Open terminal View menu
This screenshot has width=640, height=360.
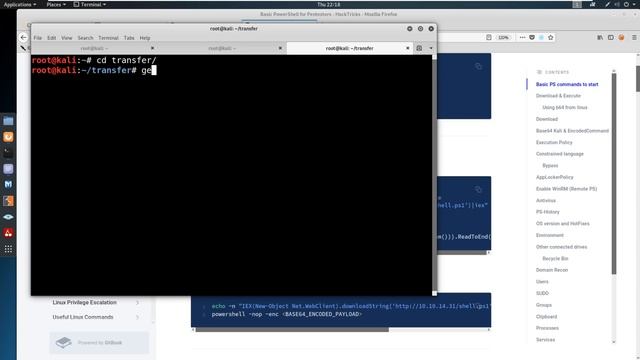point(67,38)
